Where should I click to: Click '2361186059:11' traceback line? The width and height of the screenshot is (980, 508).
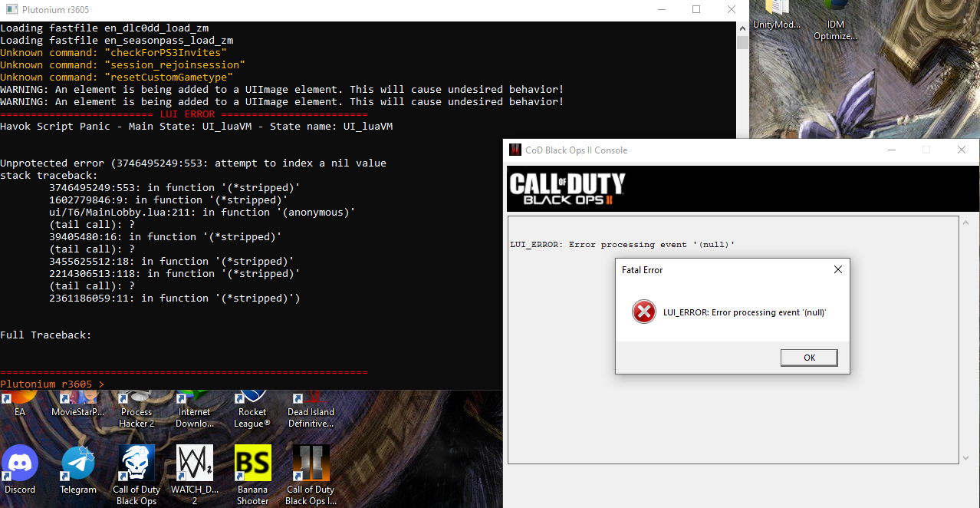(x=175, y=298)
